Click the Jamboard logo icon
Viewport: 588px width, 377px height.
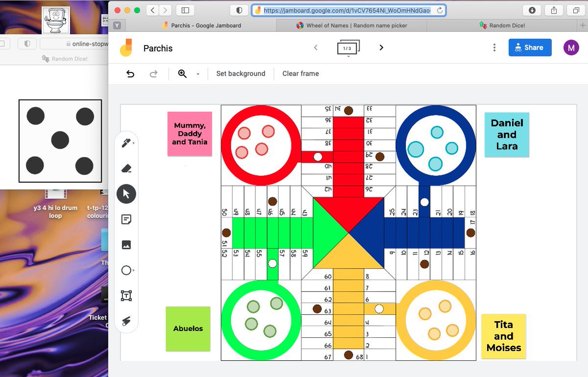pos(126,48)
